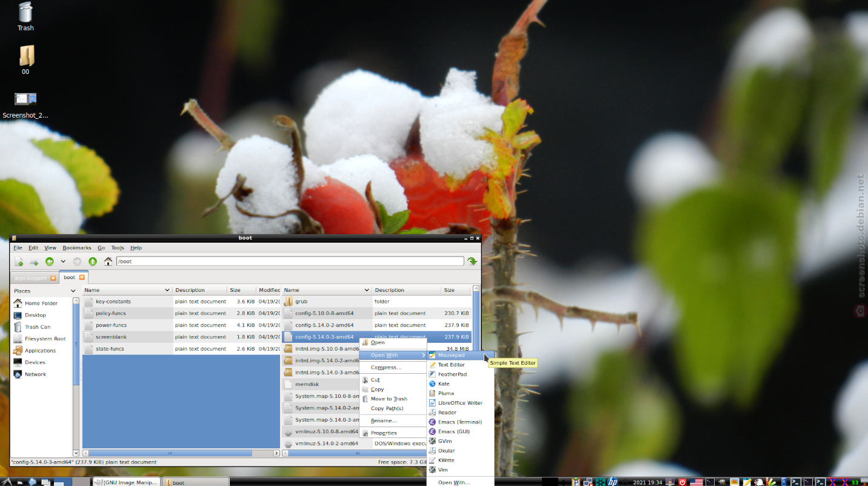Screen dimensions: 868x486
Task: Go to the parent folder with Up arrow
Action: (93, 262)
